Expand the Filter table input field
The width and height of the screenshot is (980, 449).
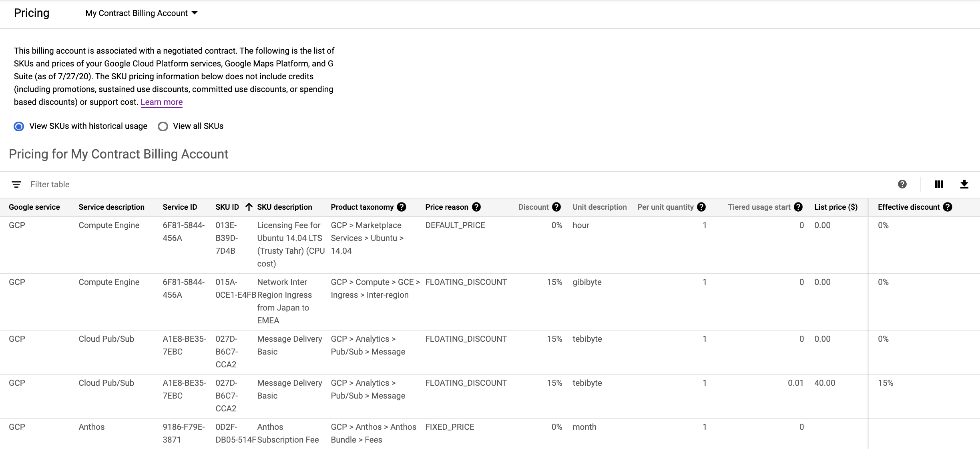(50, 184)
